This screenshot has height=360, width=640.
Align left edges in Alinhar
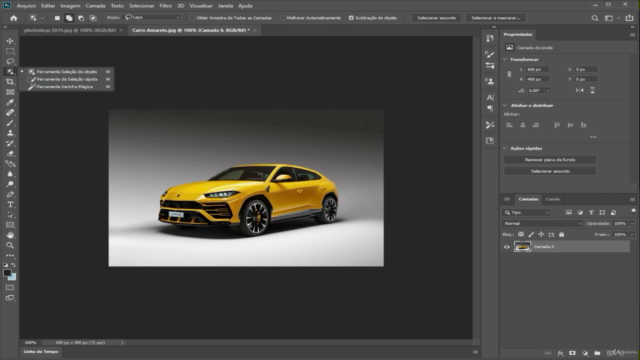pyautogui.click(x=509, y=125)
